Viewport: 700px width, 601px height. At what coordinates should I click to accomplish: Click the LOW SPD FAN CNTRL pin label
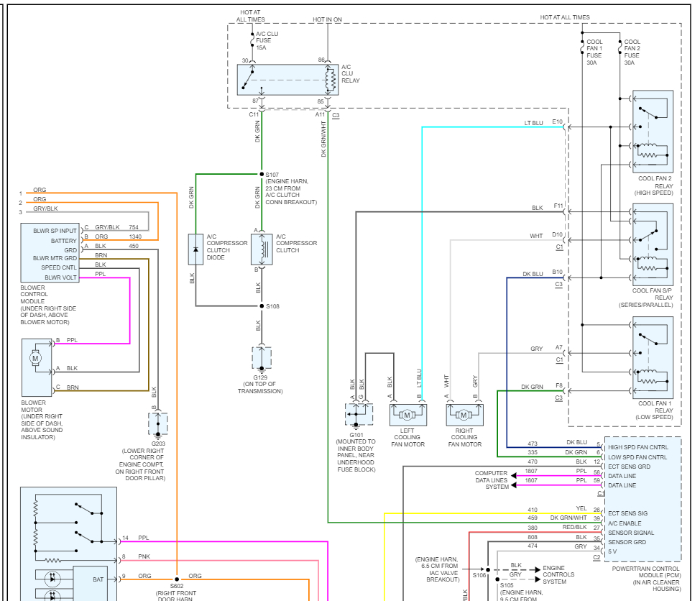click(637, 457)
